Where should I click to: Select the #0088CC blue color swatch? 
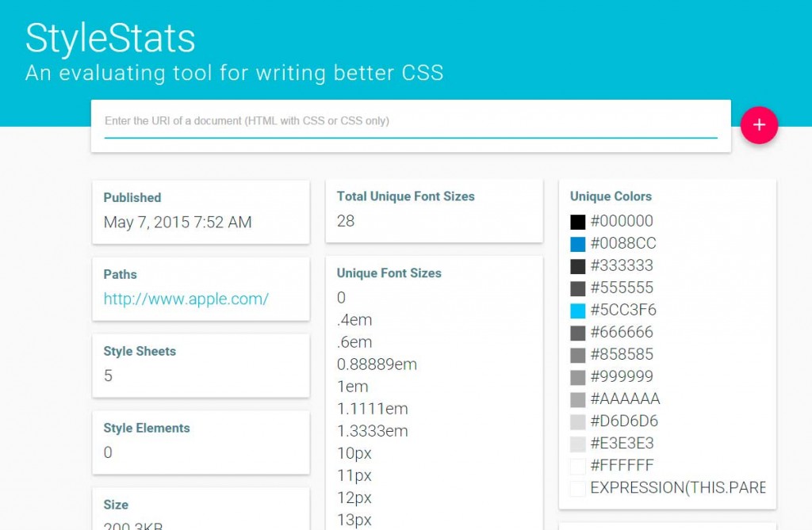(x=578, y=244)
